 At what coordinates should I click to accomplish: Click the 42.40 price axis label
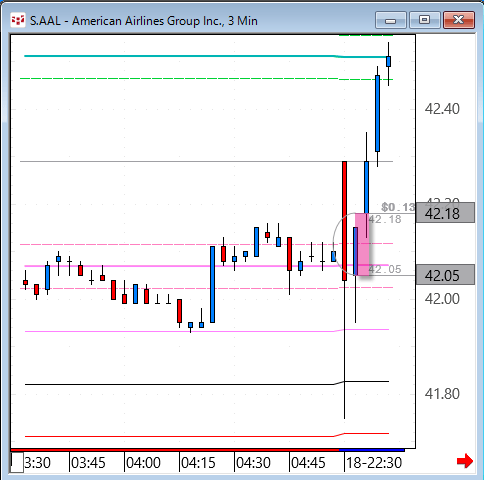coord(442,109)
